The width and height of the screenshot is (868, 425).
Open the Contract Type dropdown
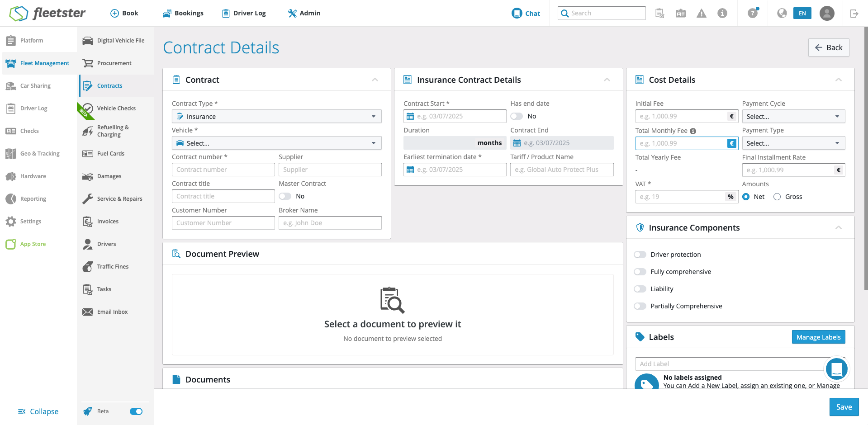pyautogui.click(x=277, y=116)
